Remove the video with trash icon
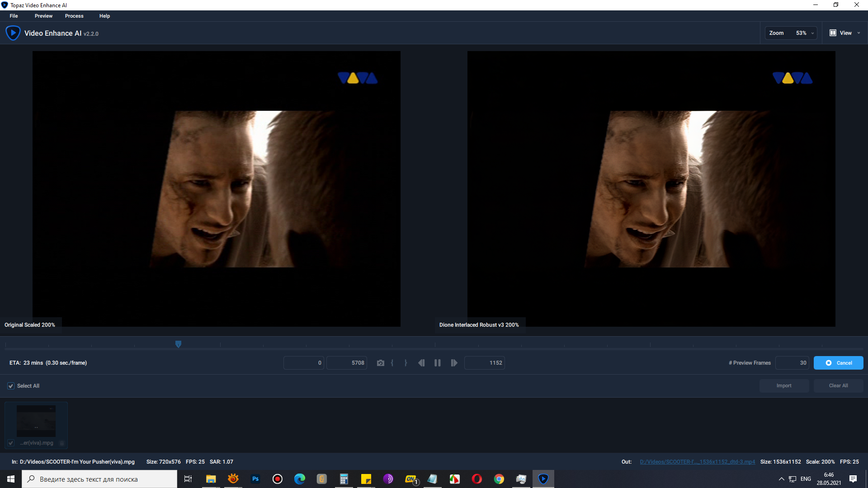 [62, 443]
